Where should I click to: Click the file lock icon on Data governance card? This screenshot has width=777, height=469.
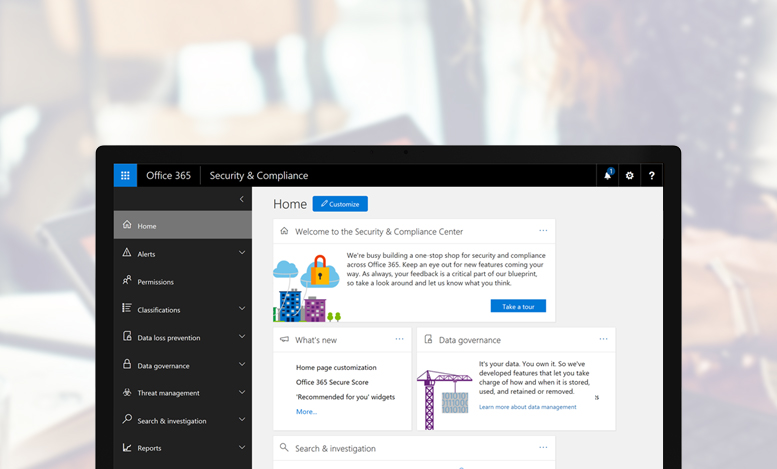tap(428, 339)
